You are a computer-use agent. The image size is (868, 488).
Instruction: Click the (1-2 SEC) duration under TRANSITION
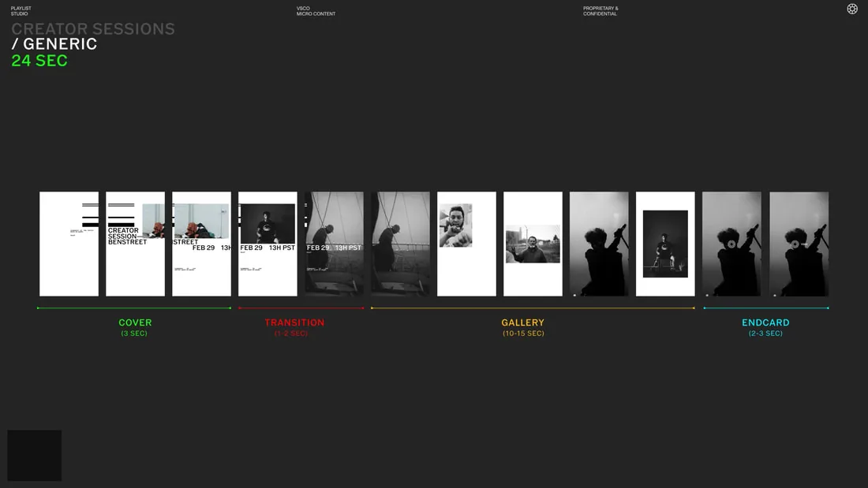coord(291,333)
